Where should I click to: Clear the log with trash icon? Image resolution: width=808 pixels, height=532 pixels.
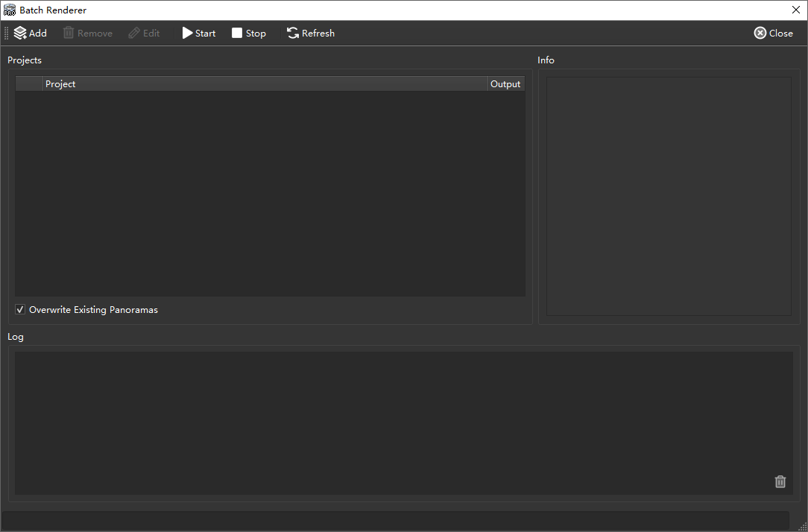click(x=780, y=481)
